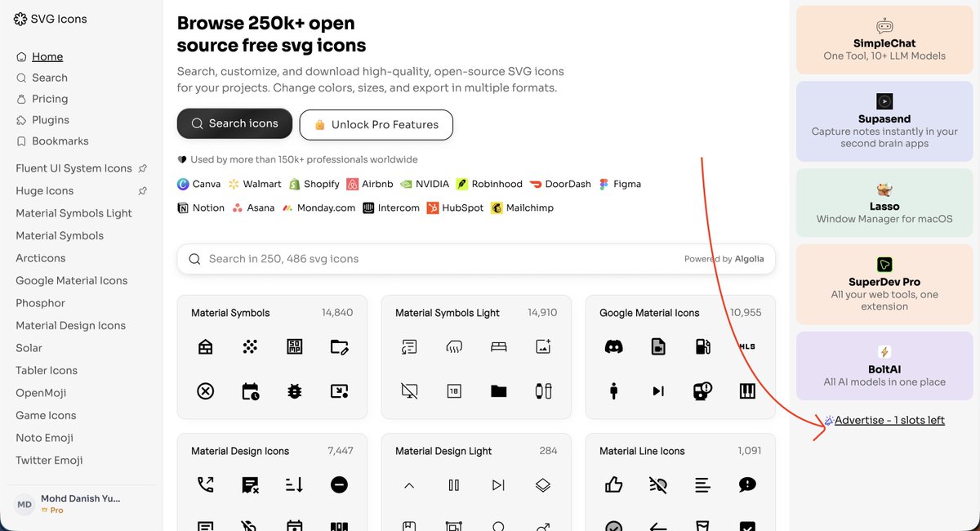
Task: Pick the bug icon in Material Symbols card
Action: coord(295,391)
